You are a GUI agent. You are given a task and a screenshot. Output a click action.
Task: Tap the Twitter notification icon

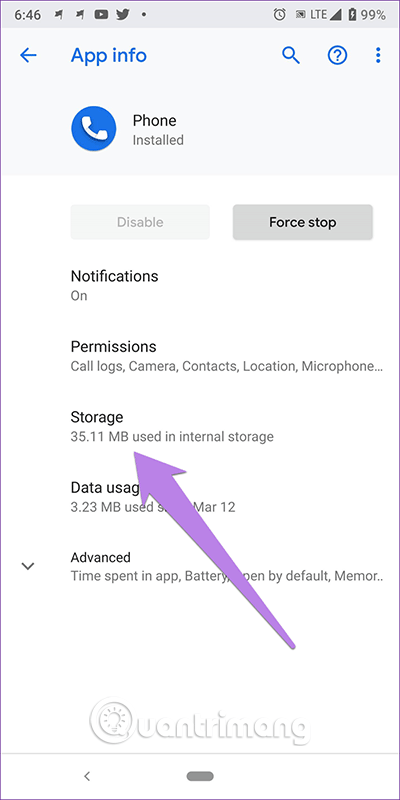pyautogui.click(x=123, y=15)
